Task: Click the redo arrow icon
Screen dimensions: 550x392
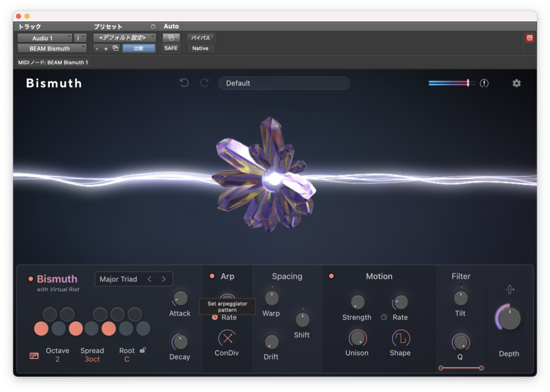Action: pyautogui.click(x=204, y=83)
